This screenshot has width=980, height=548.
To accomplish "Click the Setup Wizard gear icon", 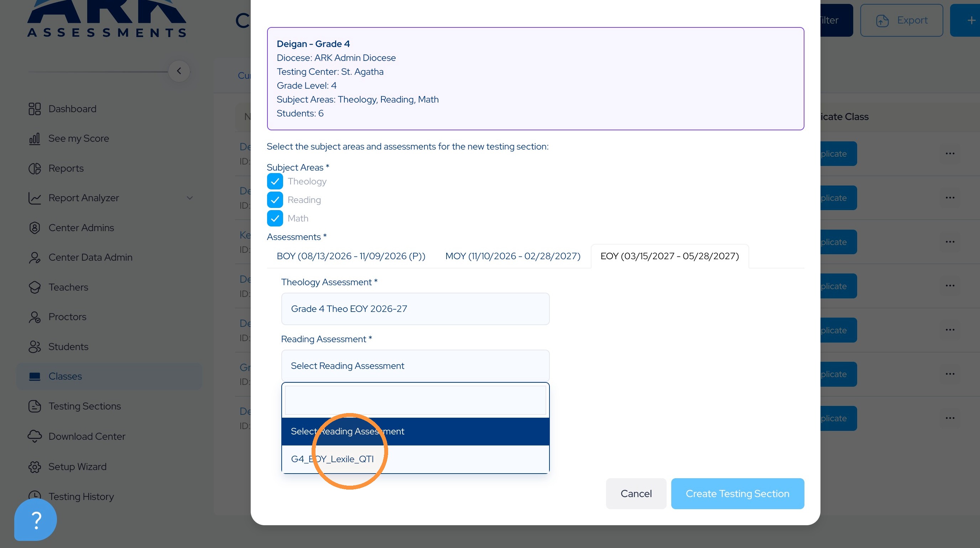I will [35, 466].
